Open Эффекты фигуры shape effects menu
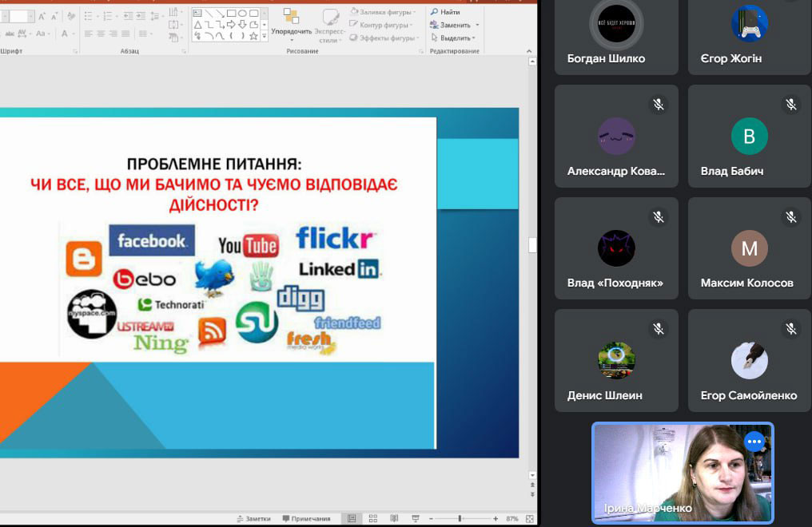This screenshot has width=812, height=527. tap(384, 38)
